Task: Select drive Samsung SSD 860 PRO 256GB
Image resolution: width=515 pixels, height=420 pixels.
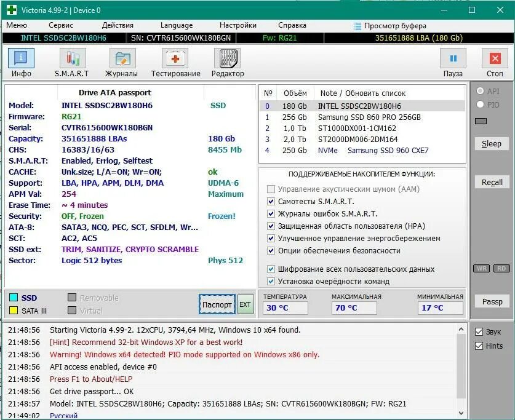Action: 362,117
